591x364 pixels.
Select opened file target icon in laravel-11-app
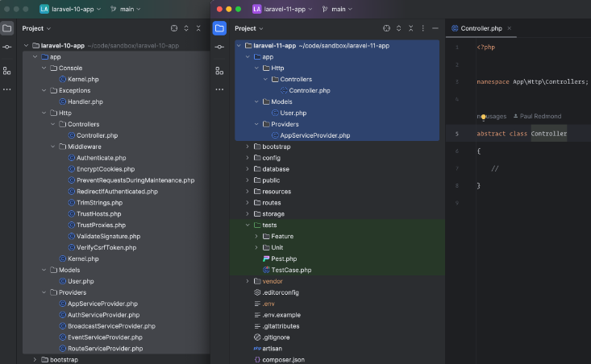click(386, 28)
